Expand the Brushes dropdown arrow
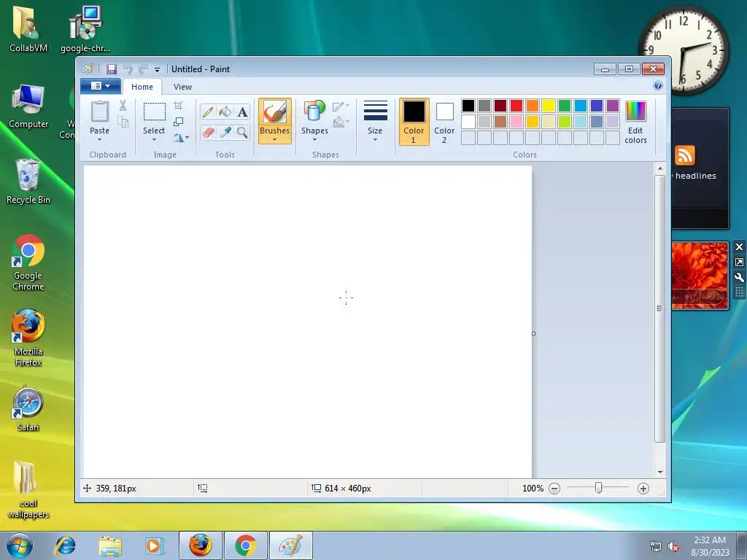 tap(275, 140)
